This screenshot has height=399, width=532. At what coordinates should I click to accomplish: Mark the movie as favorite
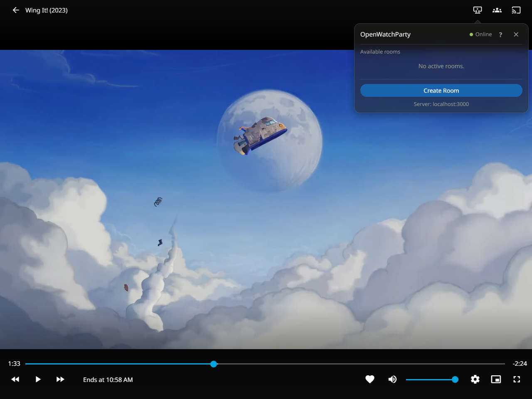click(x=370, y=379)
